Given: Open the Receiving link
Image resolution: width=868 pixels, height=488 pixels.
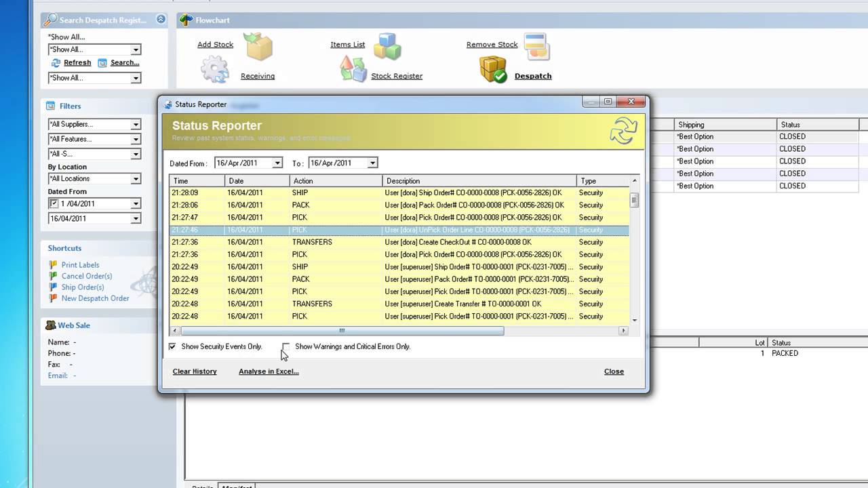Looking at the screenshot, I should pyautogui.click(x=258, y=76).
